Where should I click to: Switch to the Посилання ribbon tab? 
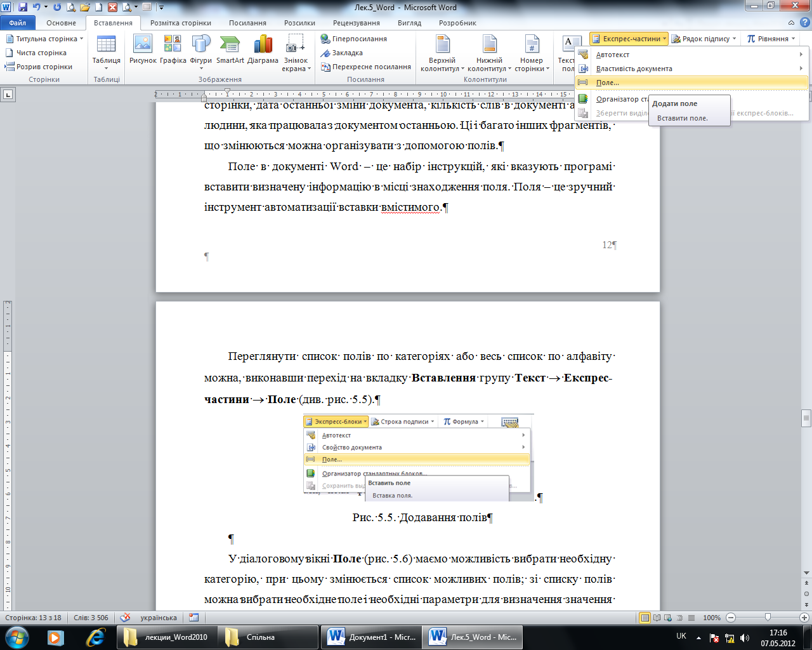pyautogui.click(x=247, y=23)
